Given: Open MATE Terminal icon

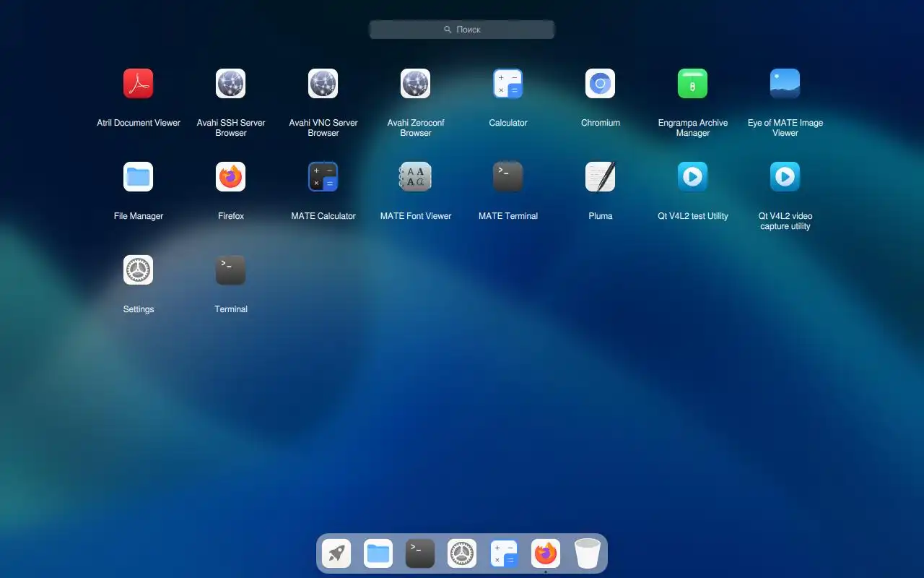Looking at the screenshot, I should coord(507,177).
